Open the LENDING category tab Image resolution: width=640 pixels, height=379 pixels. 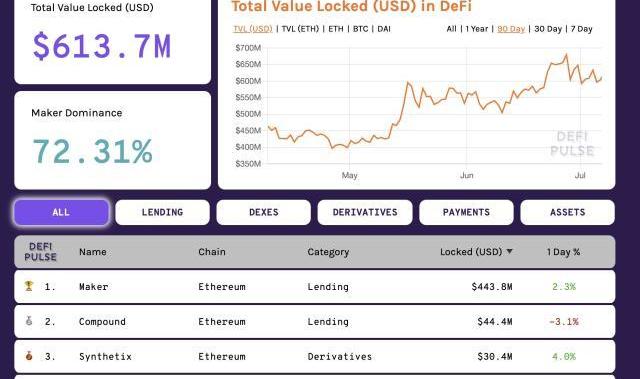tap(162, 212)
